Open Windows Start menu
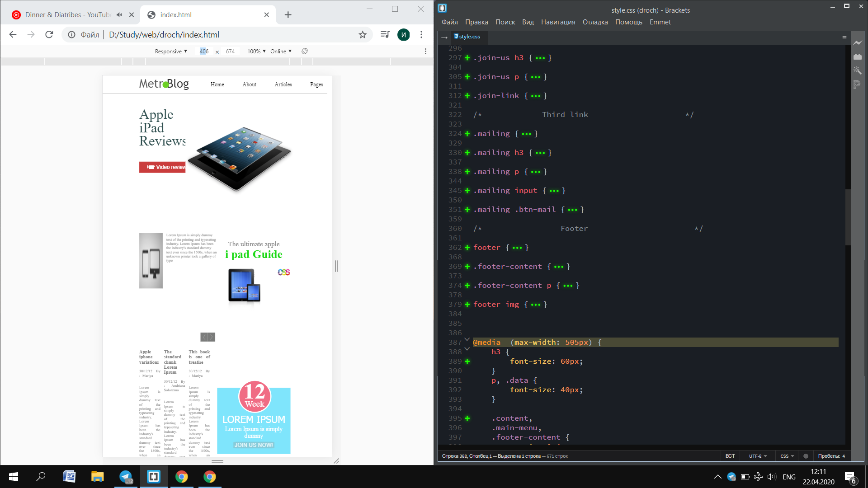The image size is (868, 488). [x=14, y=477]
